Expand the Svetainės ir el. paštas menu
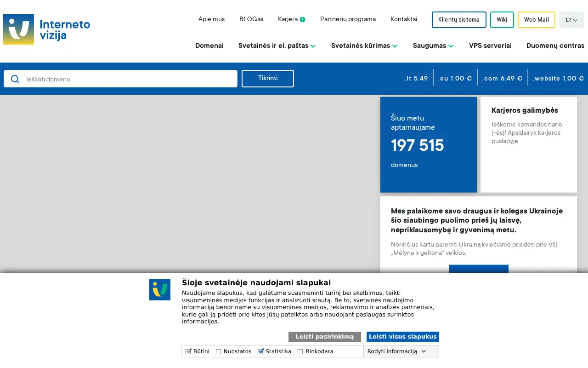The image size is (588, 368). click(x=277, y=46)
